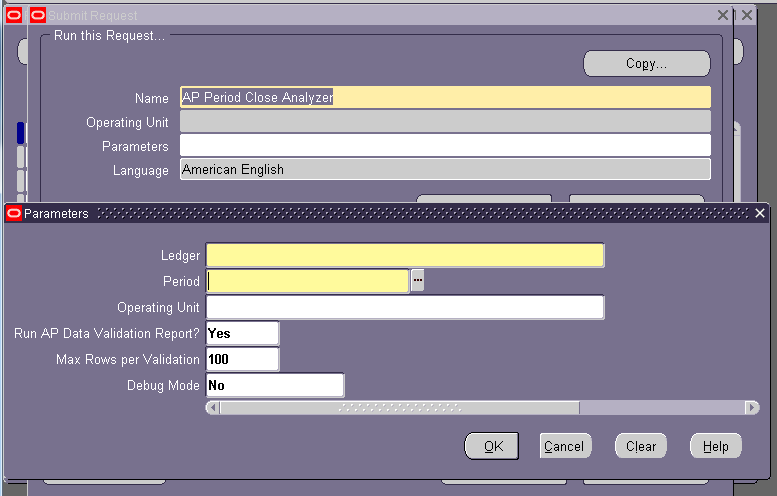This screenshot has width=777, height=496.
Task: Click the Oracle icon in Parameters title bar
Action: (x=14, y=214)
